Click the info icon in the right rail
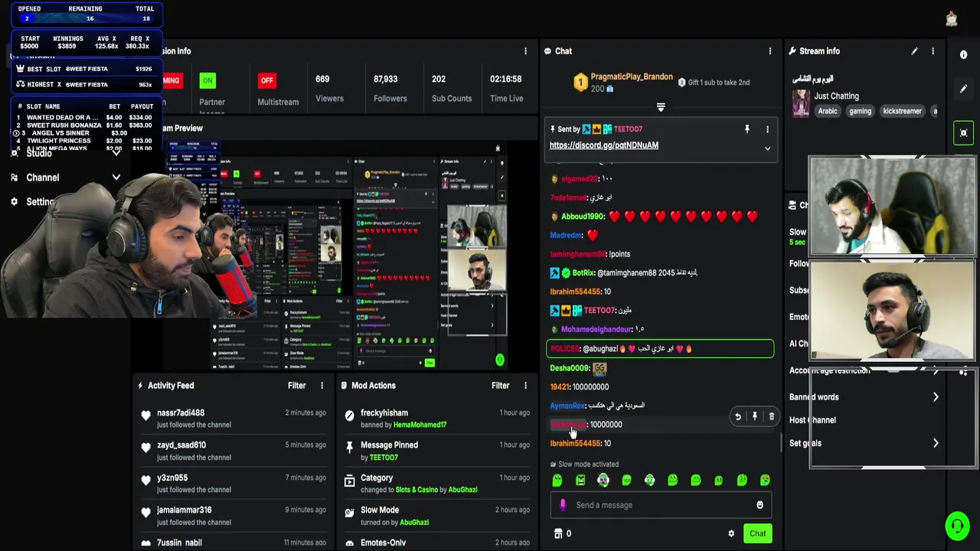 [x=963, y=55]
